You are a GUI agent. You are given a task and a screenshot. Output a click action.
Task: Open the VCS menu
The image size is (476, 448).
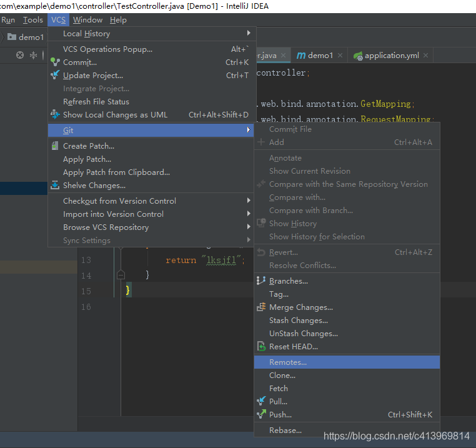pyautogui.click(x=58, y=20)
